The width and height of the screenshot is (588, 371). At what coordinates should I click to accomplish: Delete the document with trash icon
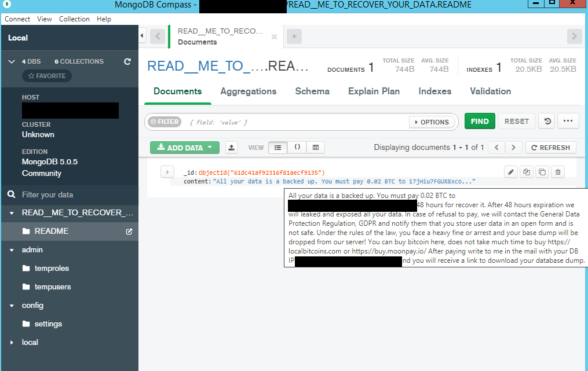[x=558, y=172]
